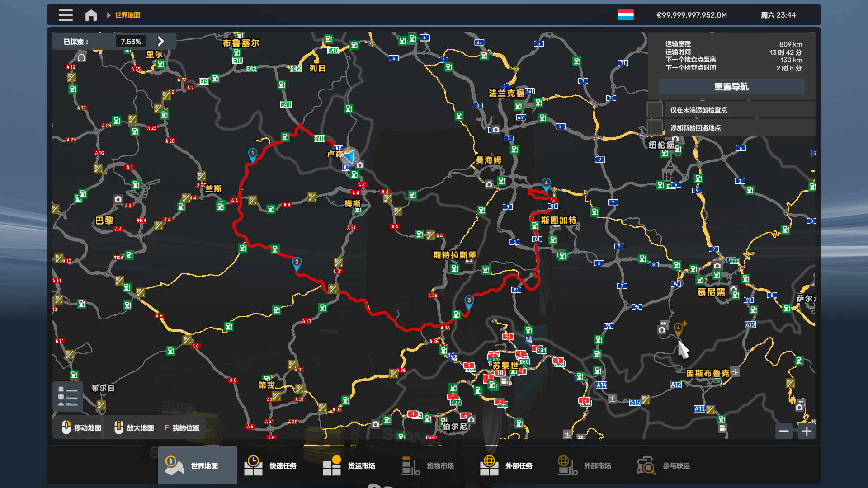The image size is (868, 488).
Task: Click route waypoint marker 3
Action: tap(469, 301)
